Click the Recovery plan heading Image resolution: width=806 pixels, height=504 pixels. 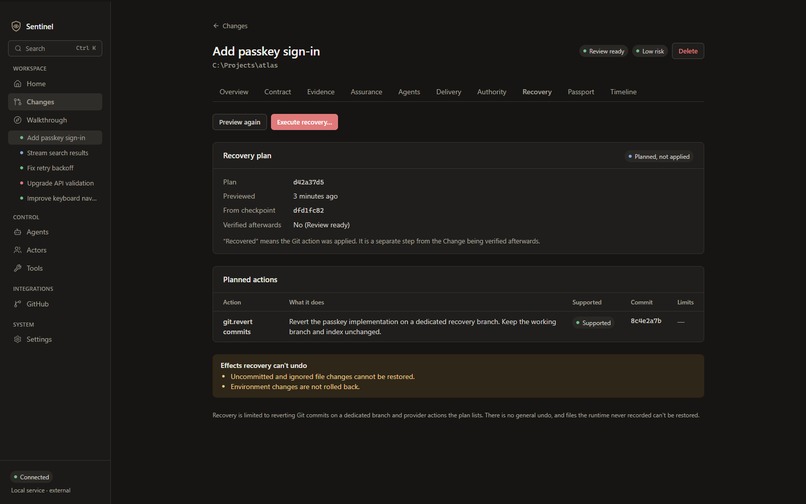(x=247, y=156)
